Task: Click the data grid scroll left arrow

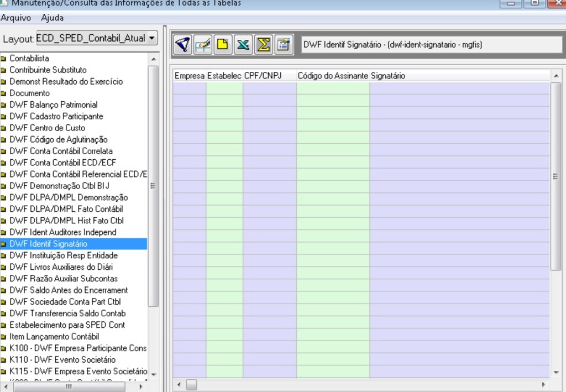Action: 179,385
